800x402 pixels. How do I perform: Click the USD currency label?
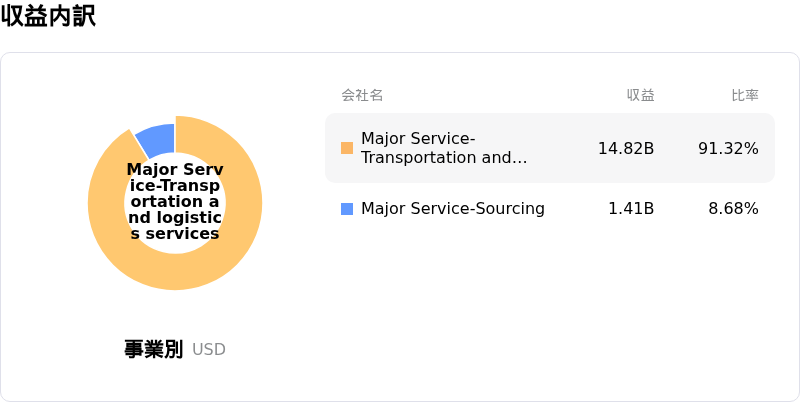[x=209, y=350]
